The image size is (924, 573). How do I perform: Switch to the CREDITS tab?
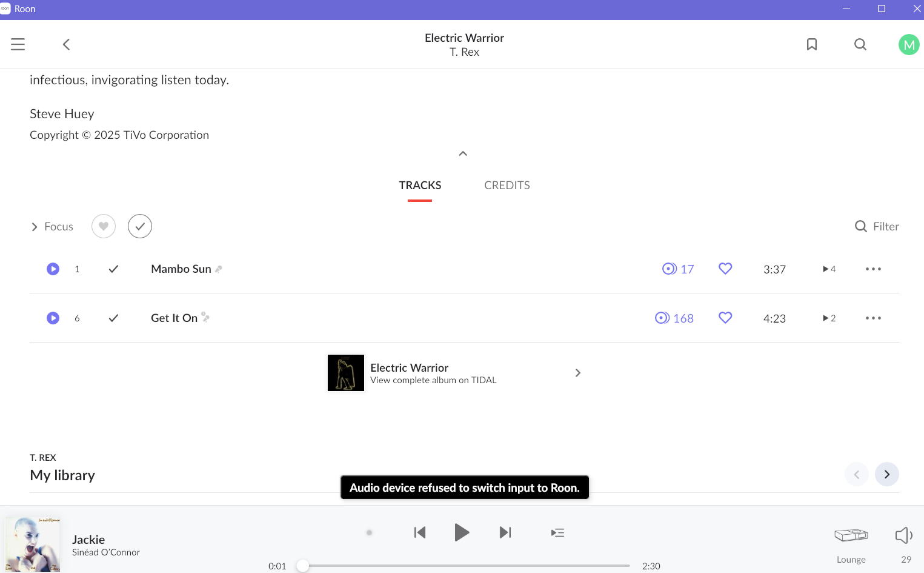[x=507, y=186]
